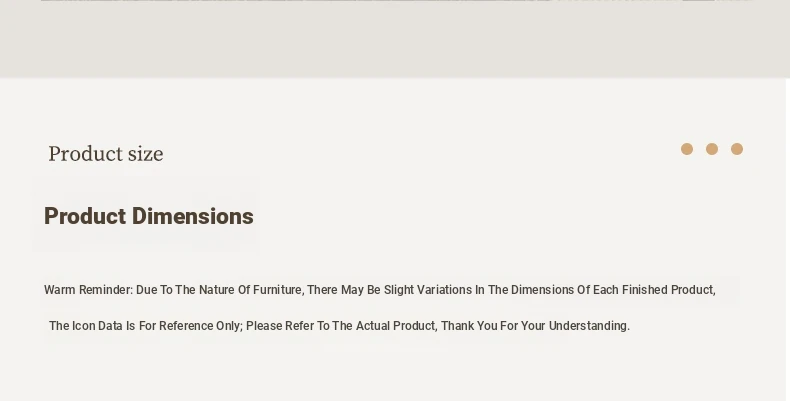Select the bold "Product Dimensions" title
The image size is (790, 401).
click(149, 217)
